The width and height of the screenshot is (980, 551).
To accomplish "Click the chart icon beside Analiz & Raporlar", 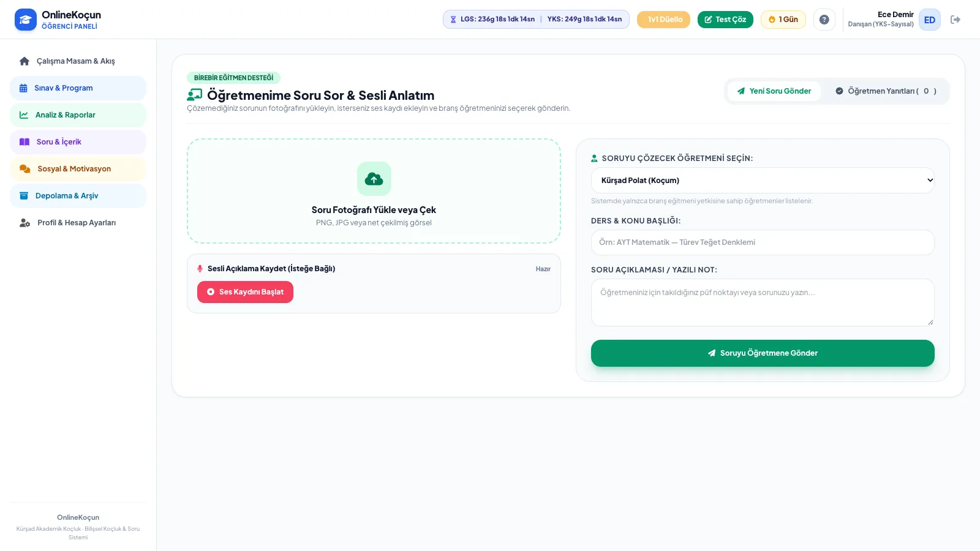I will 24,115.
